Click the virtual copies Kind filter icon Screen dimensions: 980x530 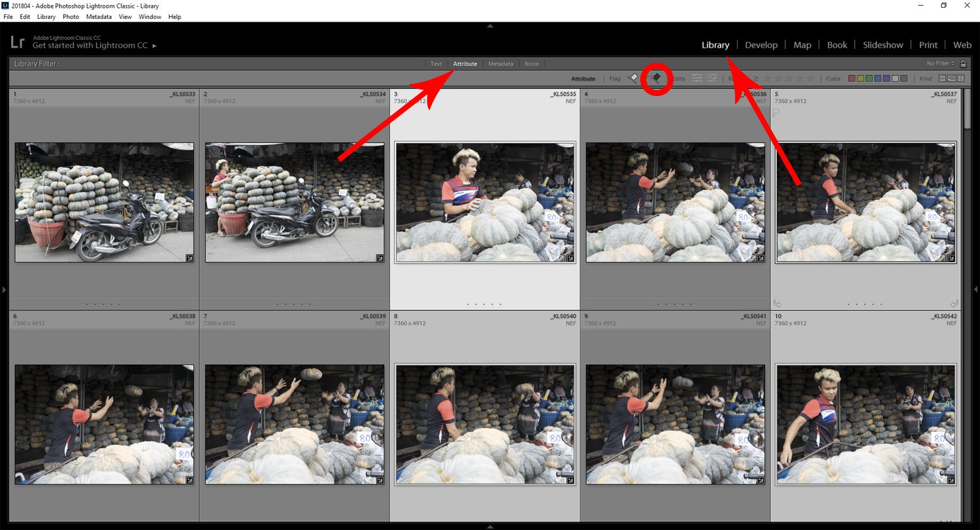tap(951, 78)
